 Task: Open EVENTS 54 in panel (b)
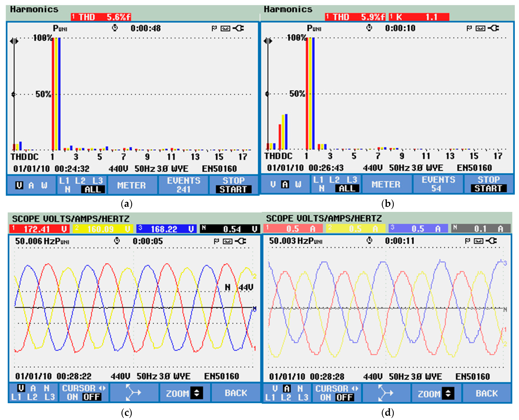click(438, 184)
